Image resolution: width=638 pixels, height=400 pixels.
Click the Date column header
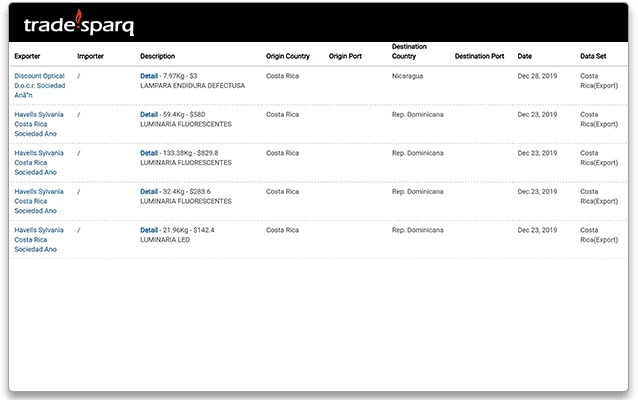[524, 56]
